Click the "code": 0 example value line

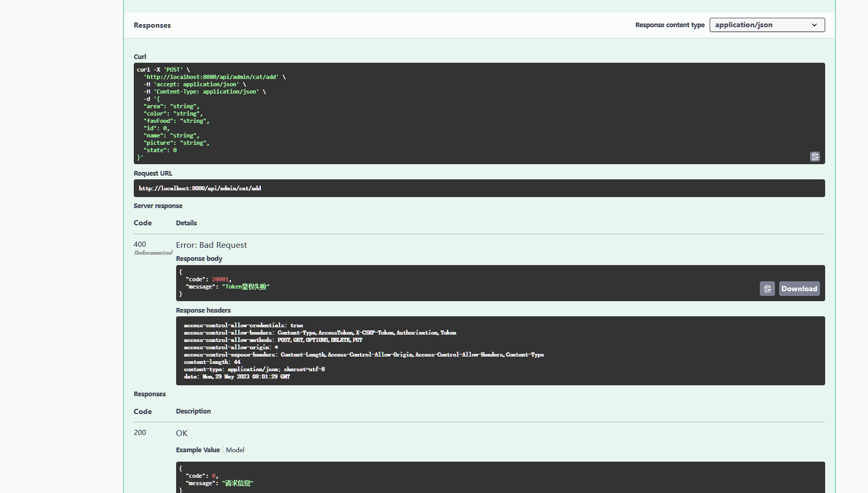(202, 476)
